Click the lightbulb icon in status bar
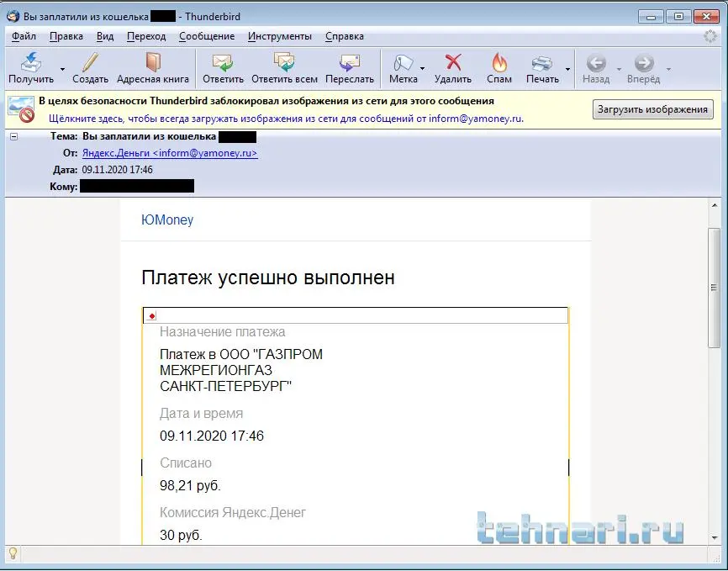 13,552
